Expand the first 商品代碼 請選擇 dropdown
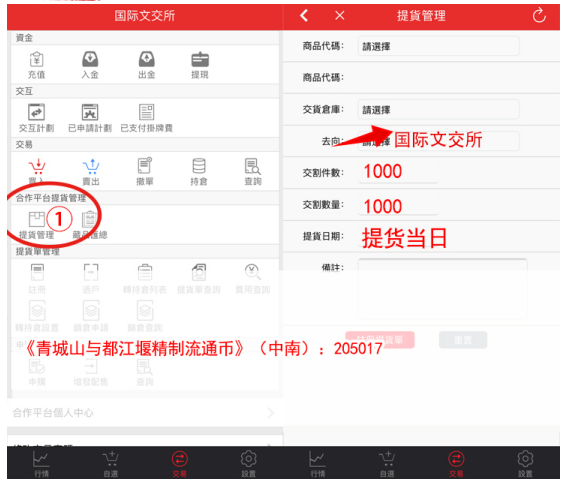 439,46
